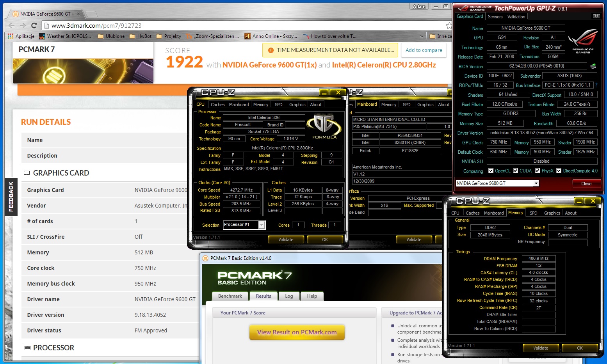Open the Anno Online bookmark
The height and width of the screenshot is (364, 607).
[x=271, y=36]
